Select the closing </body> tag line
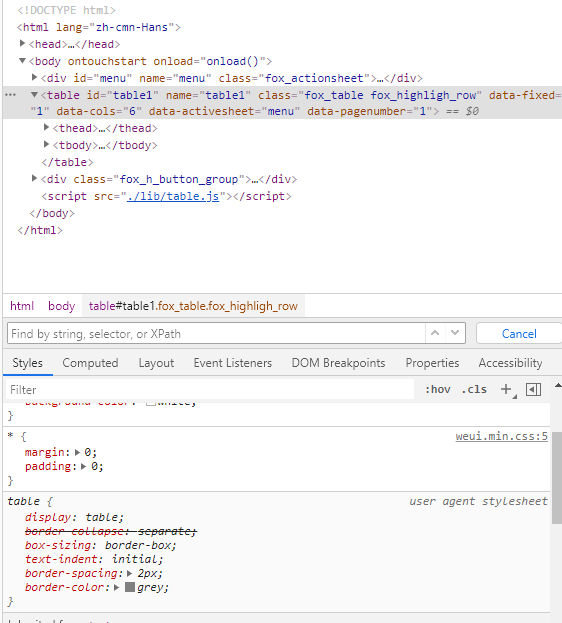 [x=52, y=213]
